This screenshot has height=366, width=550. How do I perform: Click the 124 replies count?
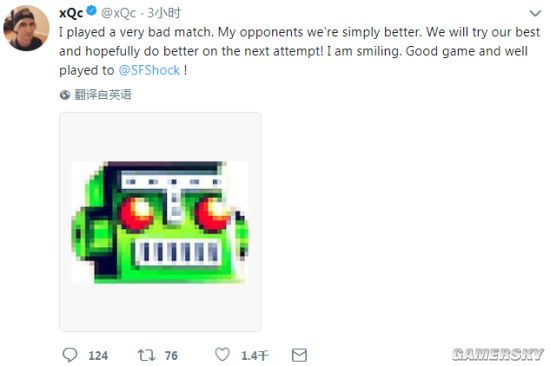(98, 355)
